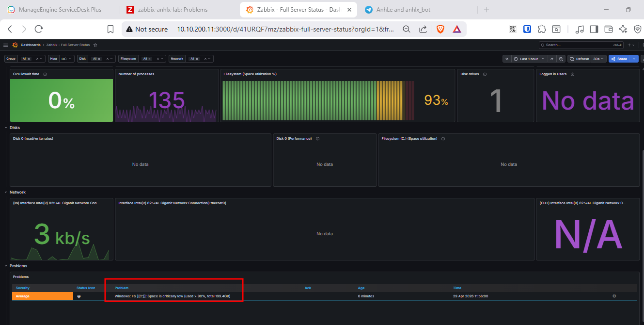
Task: Open the Brave Shields lion icon
Action: point(440,29)
